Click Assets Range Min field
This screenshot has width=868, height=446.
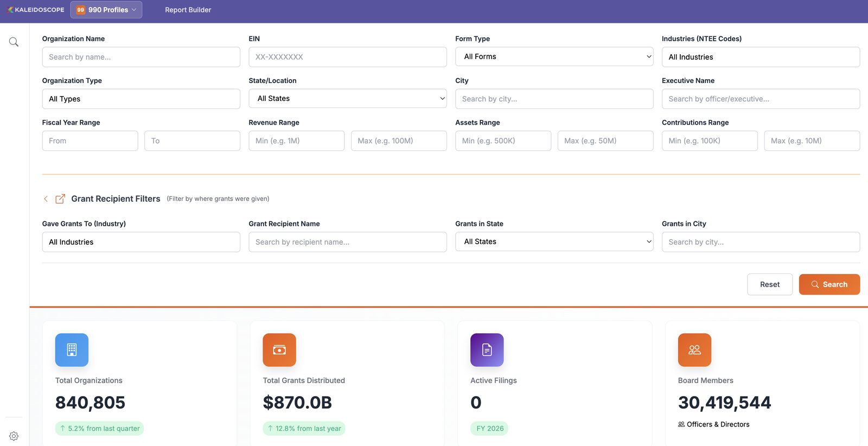[503, 141]
